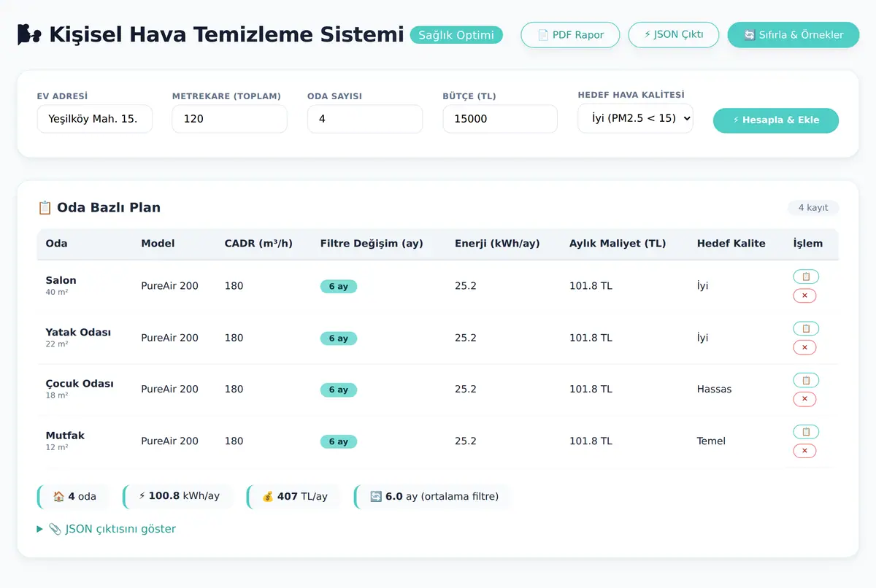Click the Temel quality value
876x588 pixels.
(x=712, y=441)
